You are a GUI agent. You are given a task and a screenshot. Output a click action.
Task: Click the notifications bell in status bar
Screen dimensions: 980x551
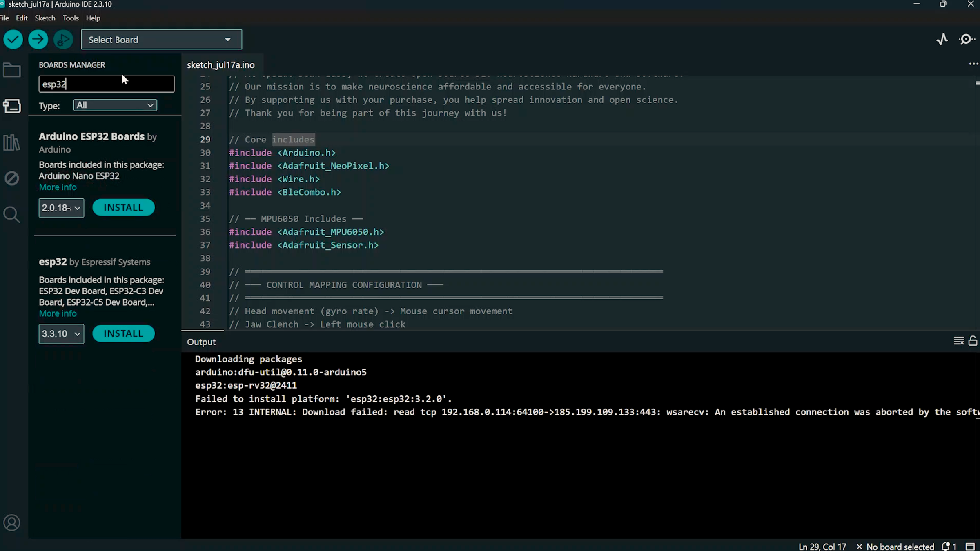(x=949, y=547)
